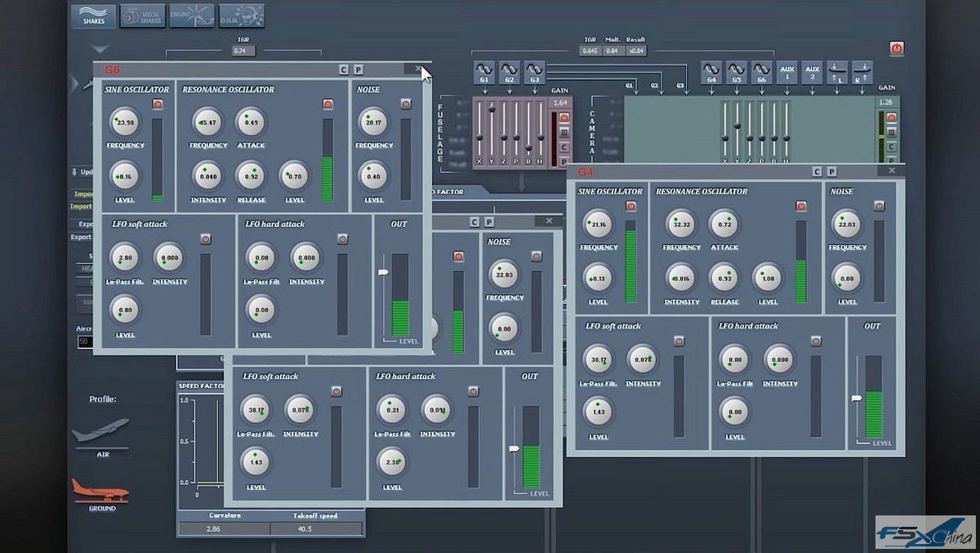Click the C button in Camera gain strip
Image resolution: width=980 pixels, height=553 pixels.
[x=892, y=147]
